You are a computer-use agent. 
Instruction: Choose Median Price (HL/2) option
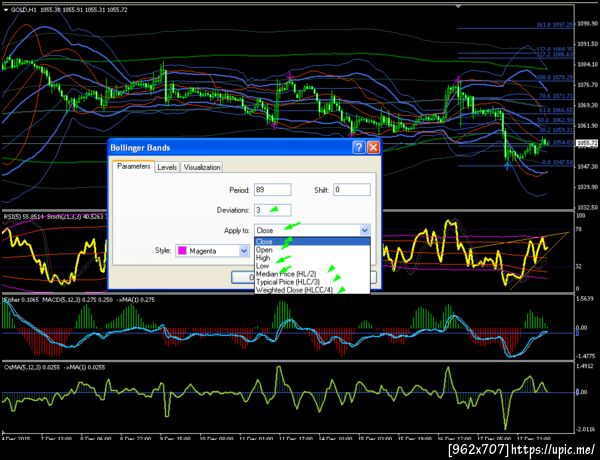pyautogui.click(x=312, y=274)
